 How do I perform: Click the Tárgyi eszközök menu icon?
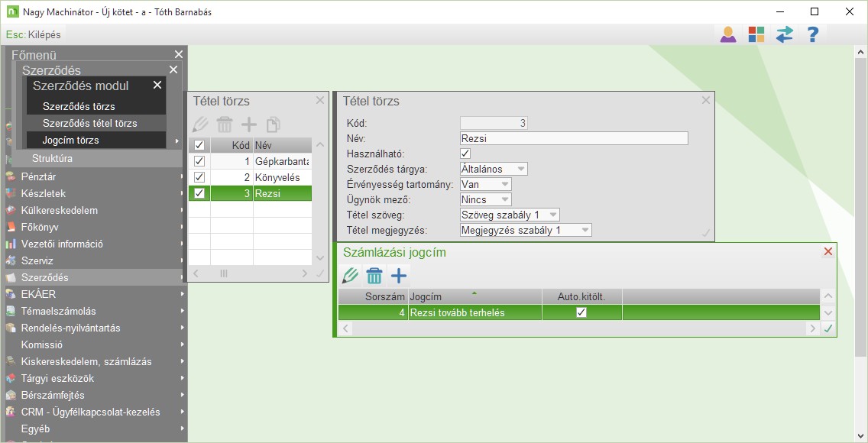point(10,379)
